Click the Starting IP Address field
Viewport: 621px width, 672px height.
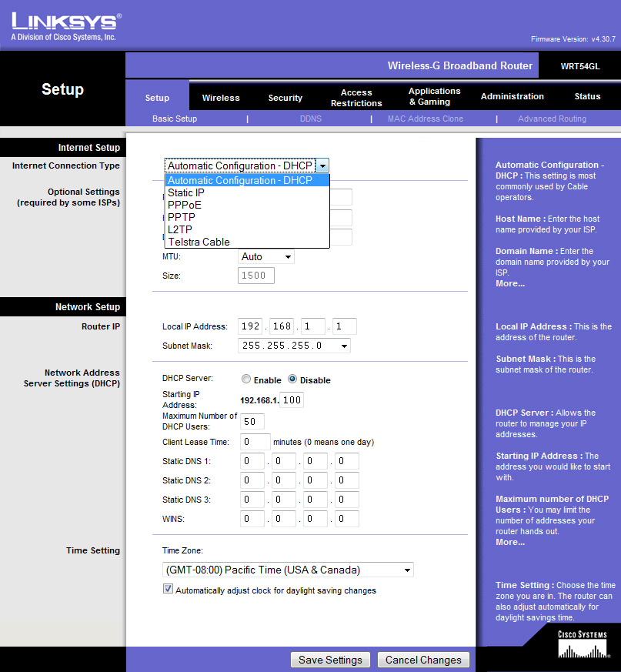[x=292, y=400]
